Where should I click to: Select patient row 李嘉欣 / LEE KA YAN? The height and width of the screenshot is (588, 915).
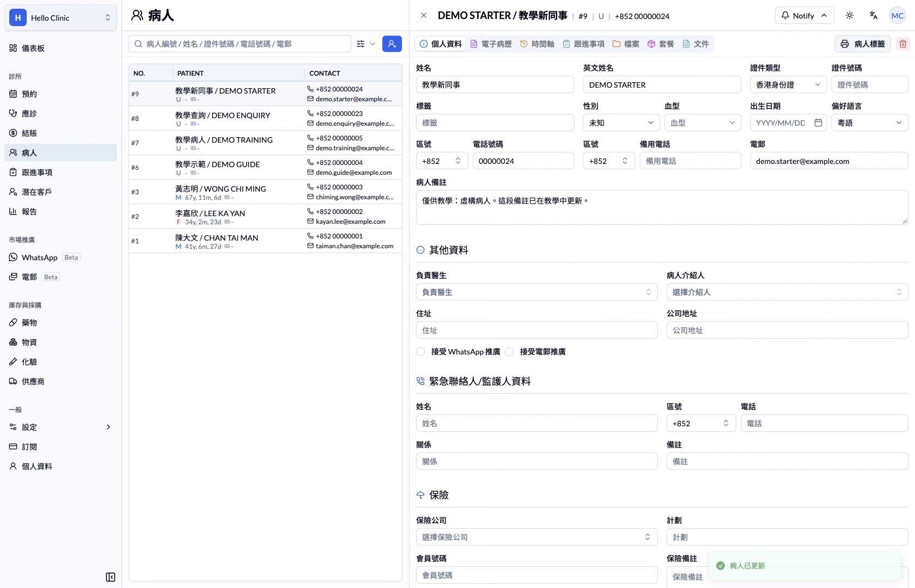click(266, 216)
